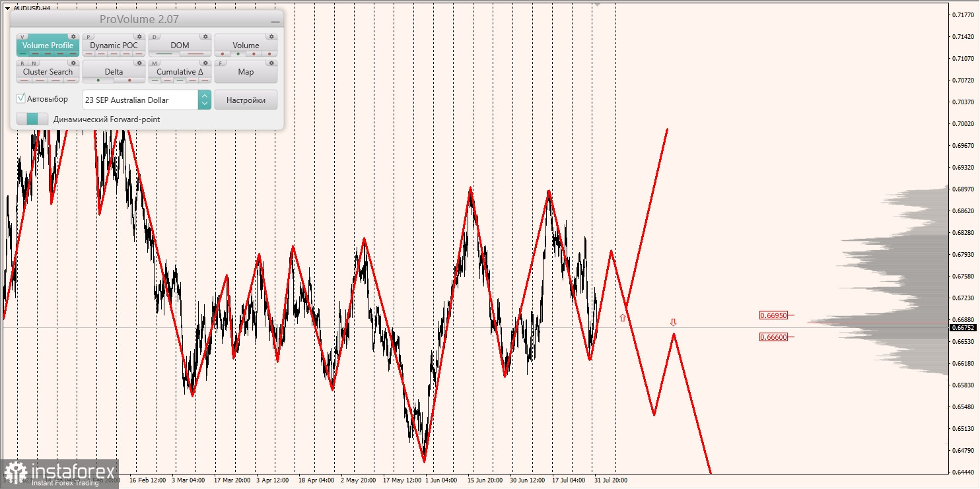
Task: Select the green line segment under Volume Profile
Action: pyautogui.click(x=23, y=54)
